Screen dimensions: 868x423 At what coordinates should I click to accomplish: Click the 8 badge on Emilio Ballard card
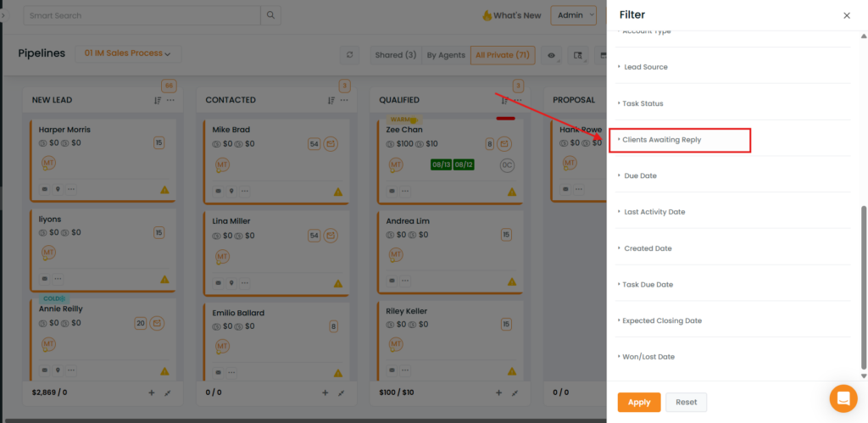click(x=333, y=326)
